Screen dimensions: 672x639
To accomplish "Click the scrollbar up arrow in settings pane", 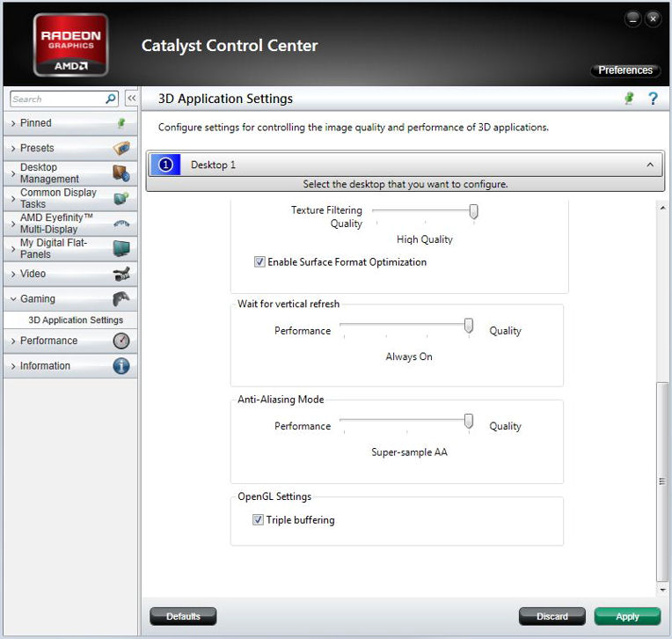I will [662, 208].
